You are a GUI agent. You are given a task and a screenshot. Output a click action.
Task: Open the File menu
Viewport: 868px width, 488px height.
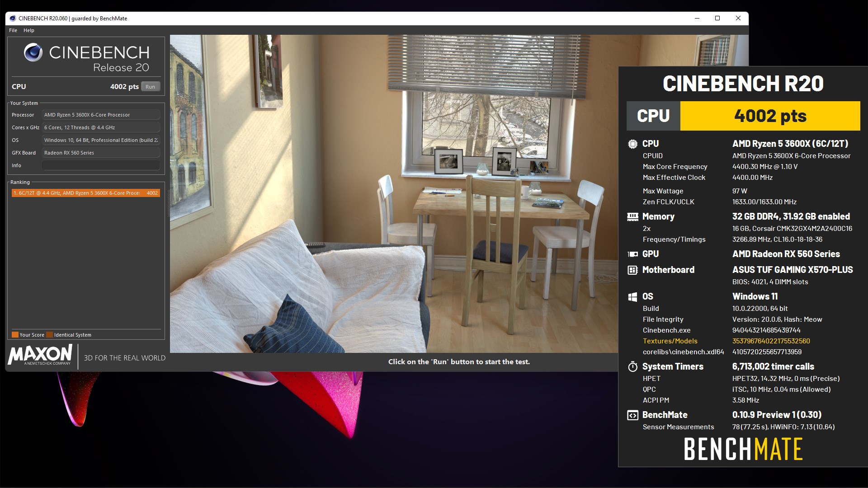[x=13, y=30]
